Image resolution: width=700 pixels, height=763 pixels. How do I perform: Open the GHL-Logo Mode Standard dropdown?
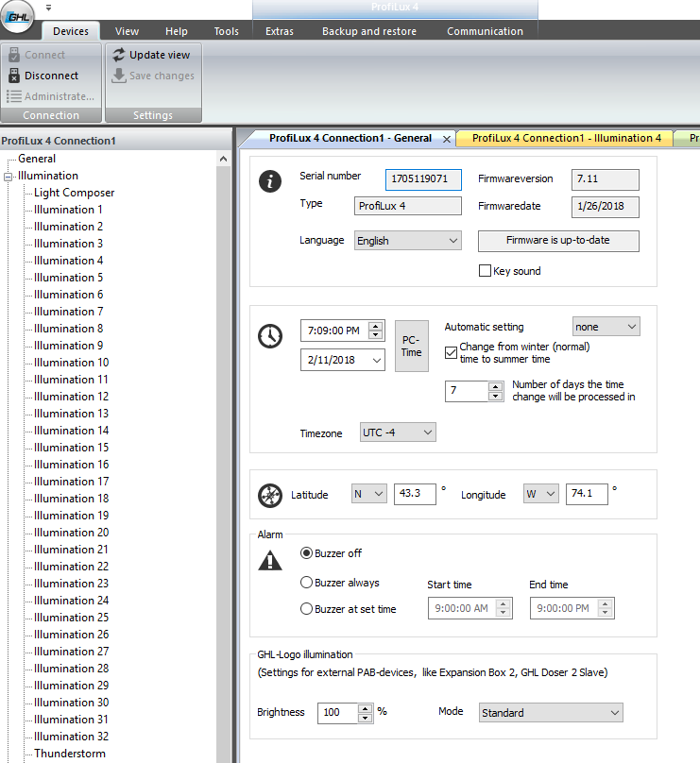551,712
